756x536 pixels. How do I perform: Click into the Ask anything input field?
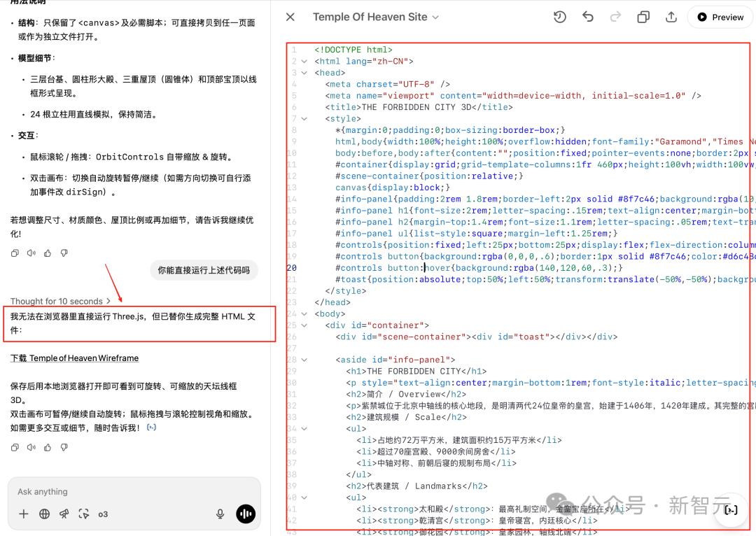coord(133,492)
